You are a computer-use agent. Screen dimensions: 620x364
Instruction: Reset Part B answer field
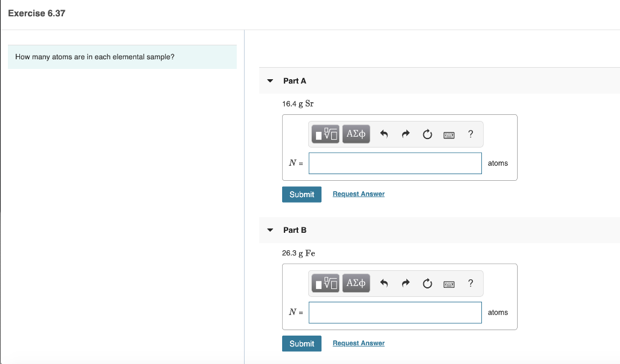[427, 284]
